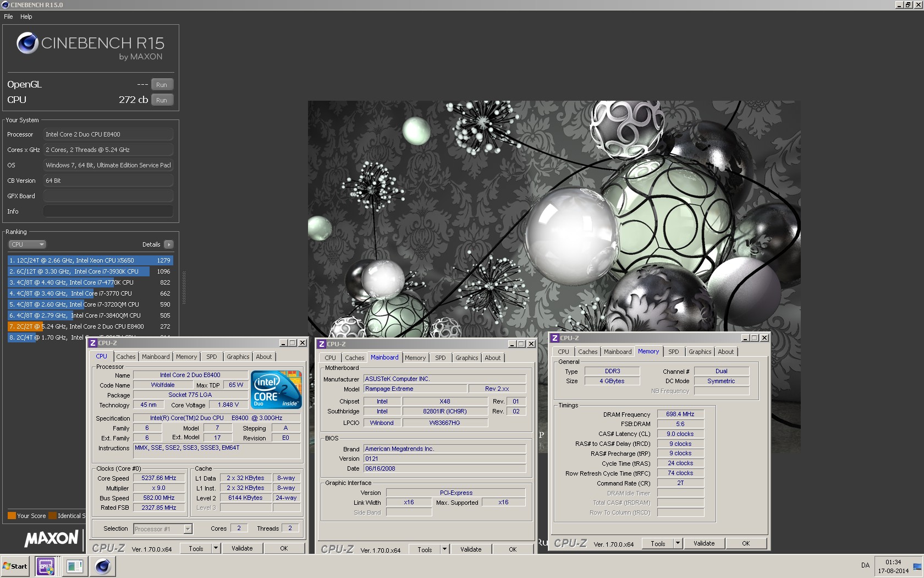Click the Info input field
The height and width of the screenshot is (578, 924).
click(x=108, y=211)
